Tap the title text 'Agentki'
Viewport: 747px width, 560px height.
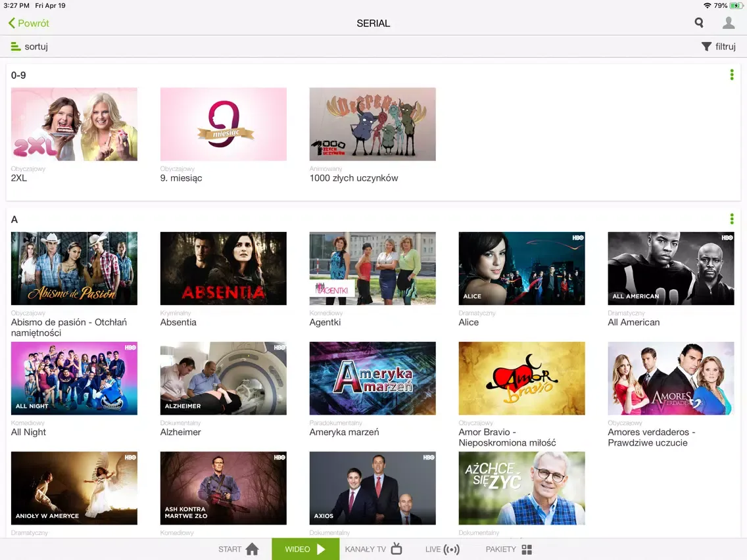(325, 322)
